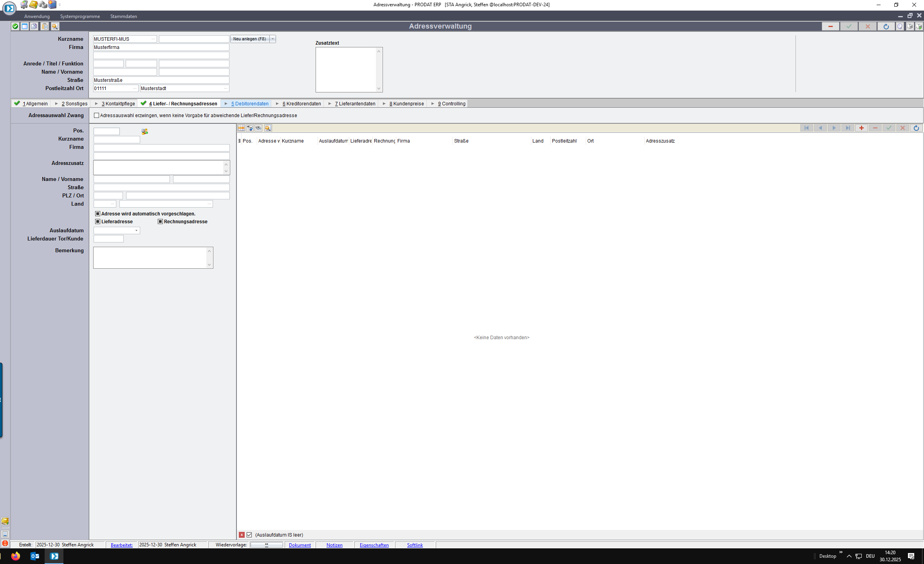Click the people icon next to Pos. field
Screen dimensions: 924x564
[x=145, y=132]
